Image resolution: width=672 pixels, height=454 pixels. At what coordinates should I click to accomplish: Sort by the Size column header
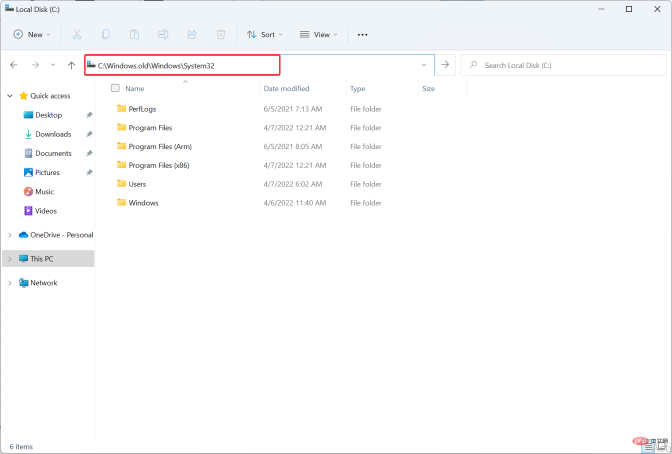pyautogui.click(x=428, y=88)
